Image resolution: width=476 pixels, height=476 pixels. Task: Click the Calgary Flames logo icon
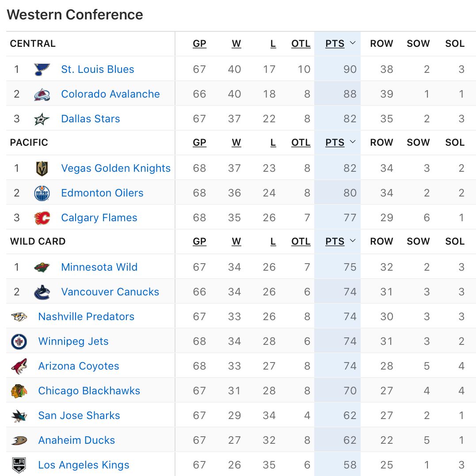click(x=42, y=218)
